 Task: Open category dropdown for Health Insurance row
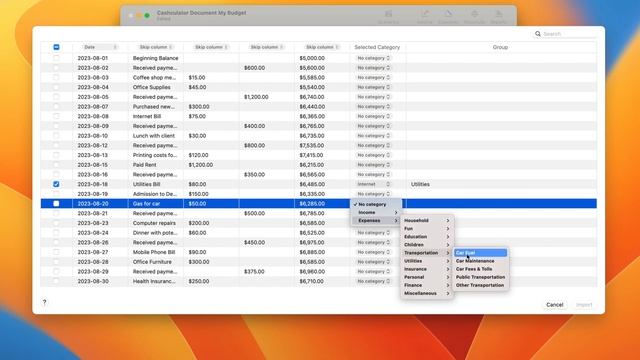pos(373,281)
